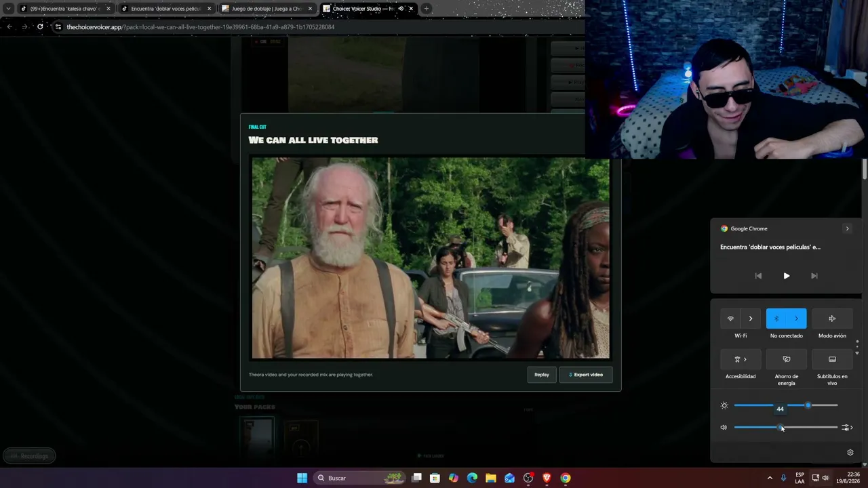Open the Windows Start menu

[302, 478]
